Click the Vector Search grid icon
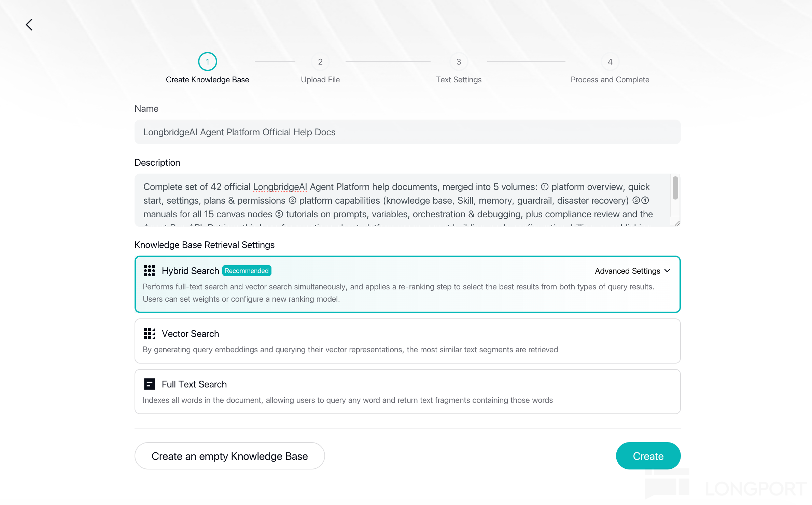This screenshot has width=812, height=505. tap(150, 333)
